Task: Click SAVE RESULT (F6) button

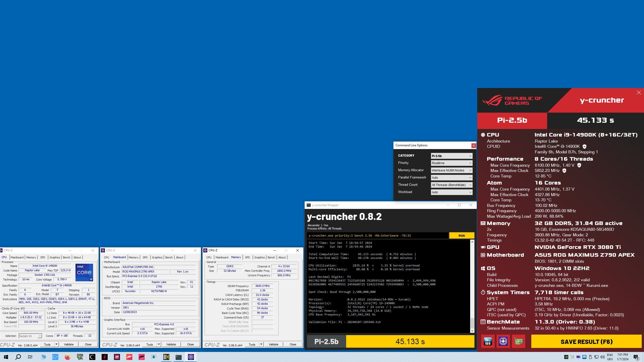Action: (x=586, y=342)
